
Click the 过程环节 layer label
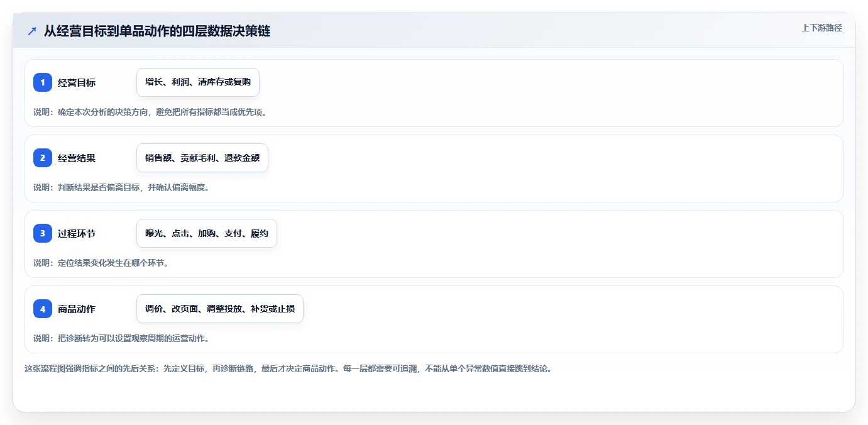[77, 233]
